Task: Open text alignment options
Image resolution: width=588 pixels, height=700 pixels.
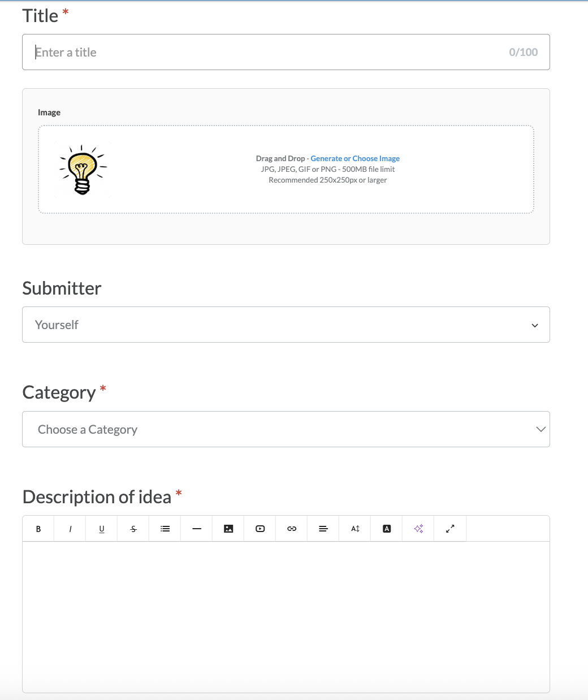Action: [323, 529]
